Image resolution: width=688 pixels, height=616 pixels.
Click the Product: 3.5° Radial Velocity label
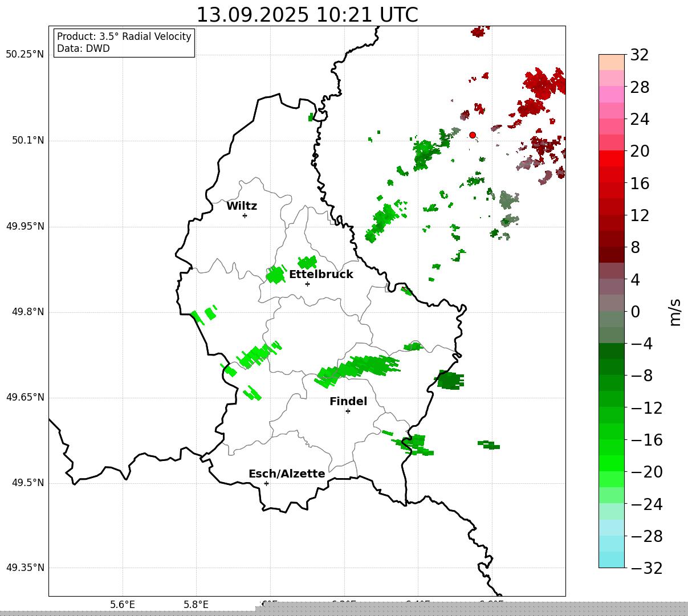124,36
